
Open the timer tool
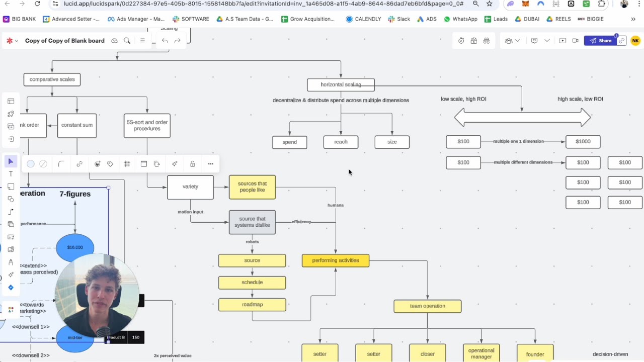pyautogui.click(x=461, y=41)
